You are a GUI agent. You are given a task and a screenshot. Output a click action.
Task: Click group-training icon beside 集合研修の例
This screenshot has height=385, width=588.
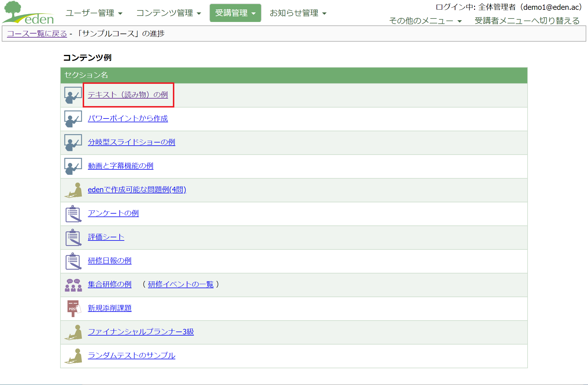coord(73,285)
